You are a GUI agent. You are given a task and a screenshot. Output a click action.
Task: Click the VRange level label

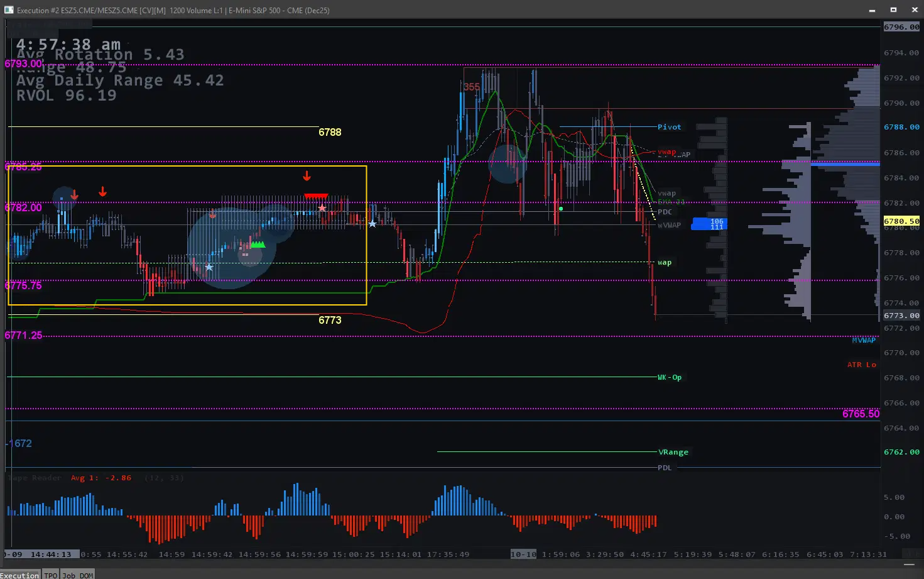tap(673, 452)
